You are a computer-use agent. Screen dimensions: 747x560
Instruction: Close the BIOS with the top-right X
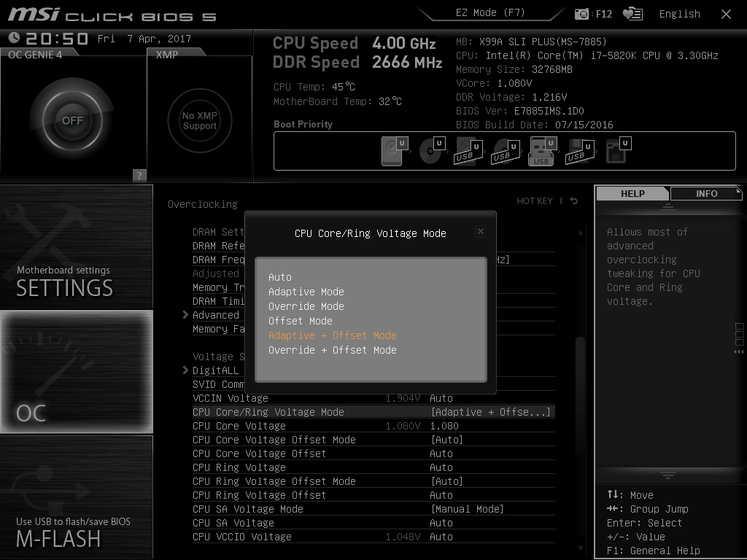[x=726, y=15]
